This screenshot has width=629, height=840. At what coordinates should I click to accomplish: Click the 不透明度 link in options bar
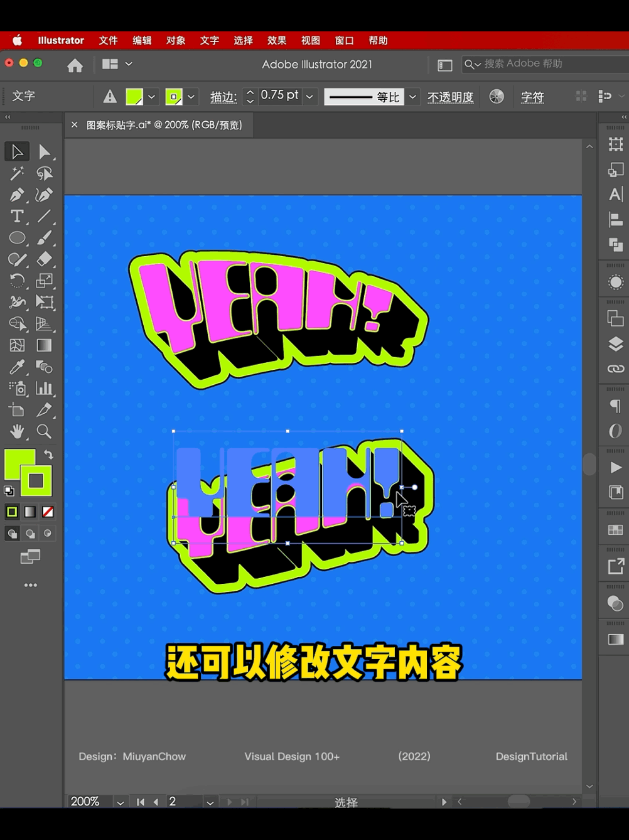[450, 97]
